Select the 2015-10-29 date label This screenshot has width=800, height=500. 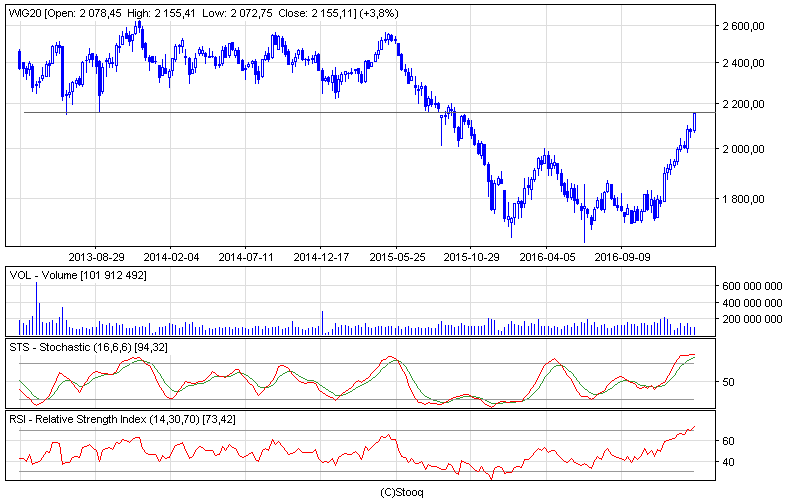tap(471, 257)
